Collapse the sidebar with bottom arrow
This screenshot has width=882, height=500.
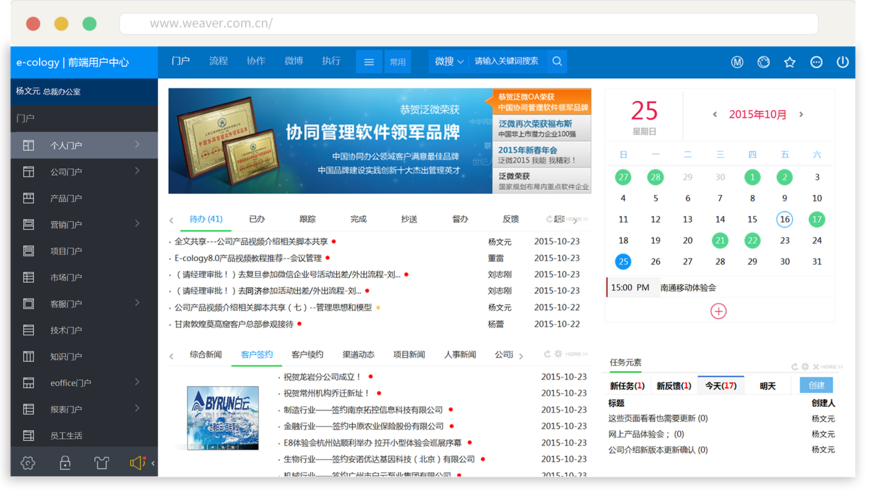coord(153,463)
